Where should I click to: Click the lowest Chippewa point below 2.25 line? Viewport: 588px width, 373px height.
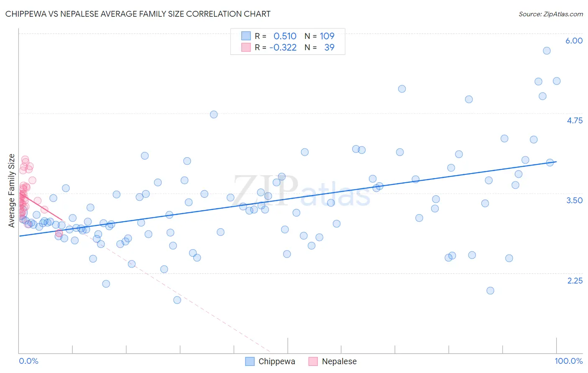(x=177, y=300)
